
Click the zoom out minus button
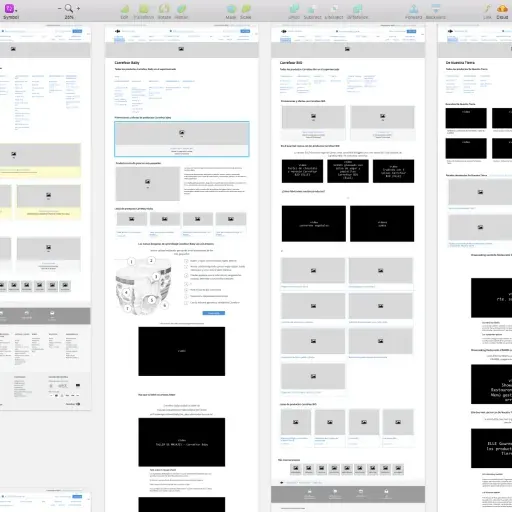pos(60,8)
